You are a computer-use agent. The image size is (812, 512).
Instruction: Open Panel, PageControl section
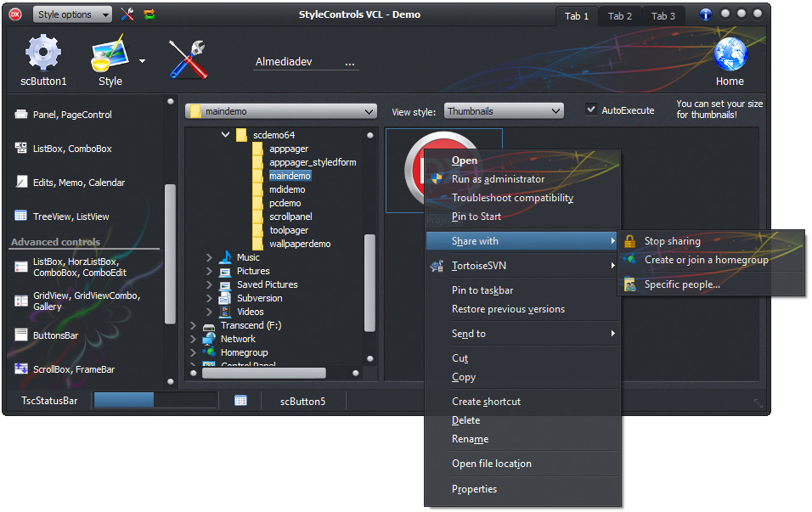coord(72,115)
